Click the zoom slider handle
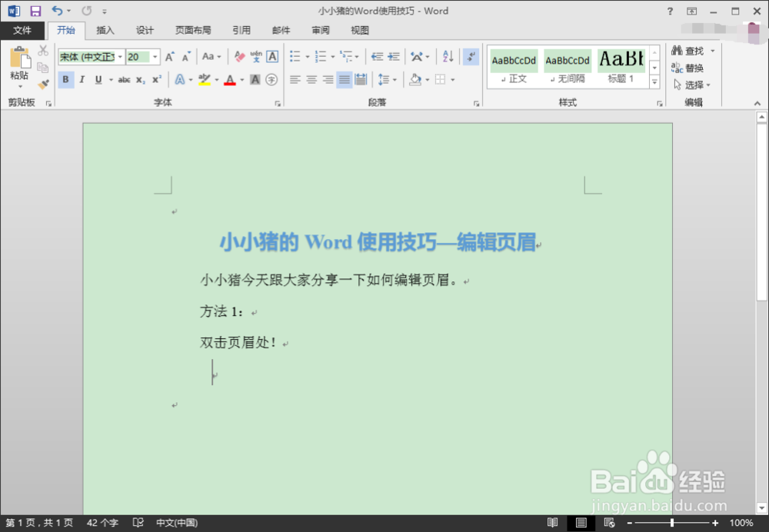The height and width of the screenshot is (532, 769). coord(672,523)
